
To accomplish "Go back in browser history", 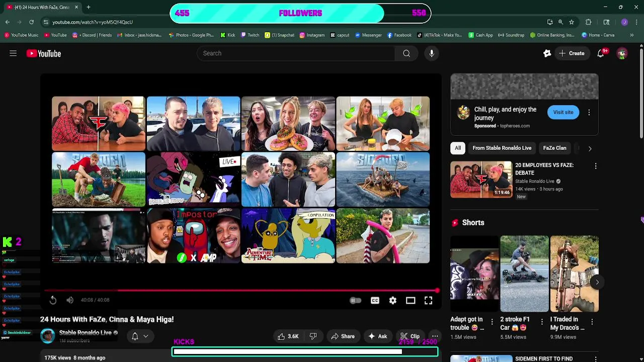I will [8, 22].
